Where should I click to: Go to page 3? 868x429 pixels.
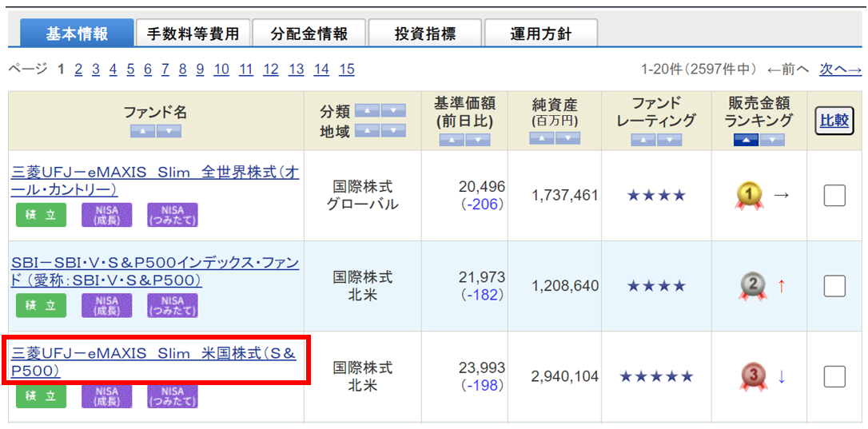tap(96, 70)
